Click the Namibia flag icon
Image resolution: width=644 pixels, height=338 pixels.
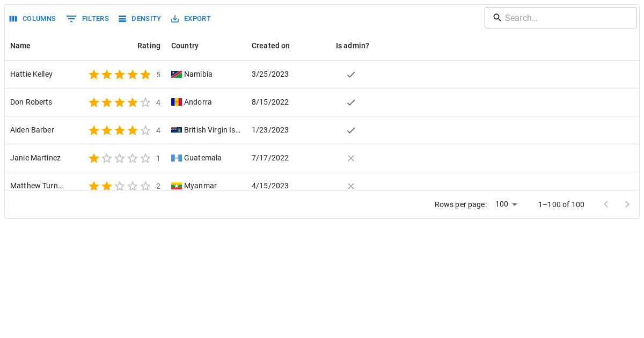(177, 75)
